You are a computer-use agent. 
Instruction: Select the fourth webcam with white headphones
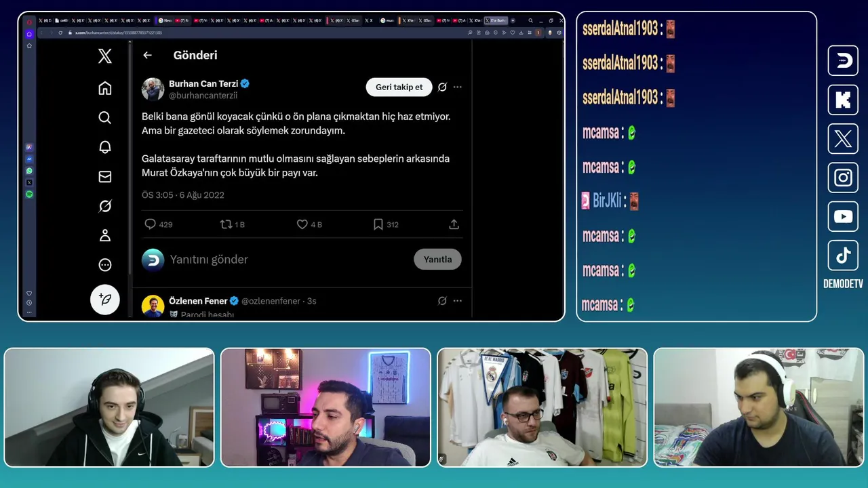tap(759, 407)
